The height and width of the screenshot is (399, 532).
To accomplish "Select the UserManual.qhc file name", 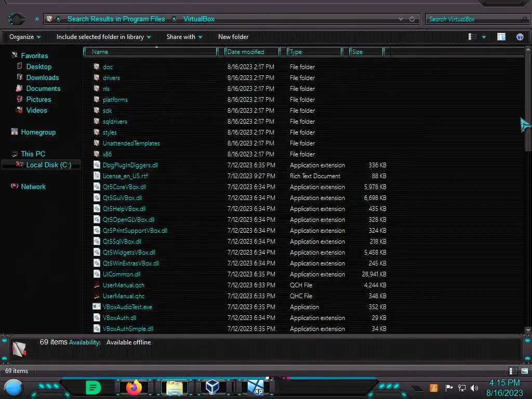I will (x=124, y=296).
